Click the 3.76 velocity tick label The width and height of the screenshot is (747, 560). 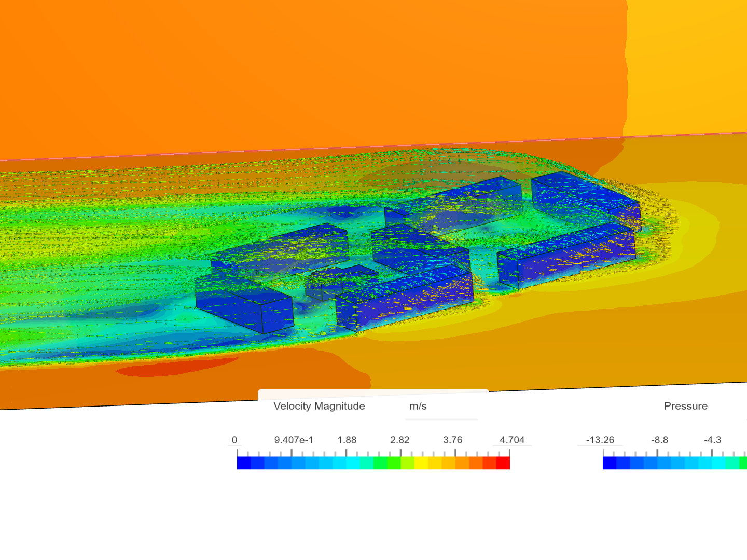point(453,440)
